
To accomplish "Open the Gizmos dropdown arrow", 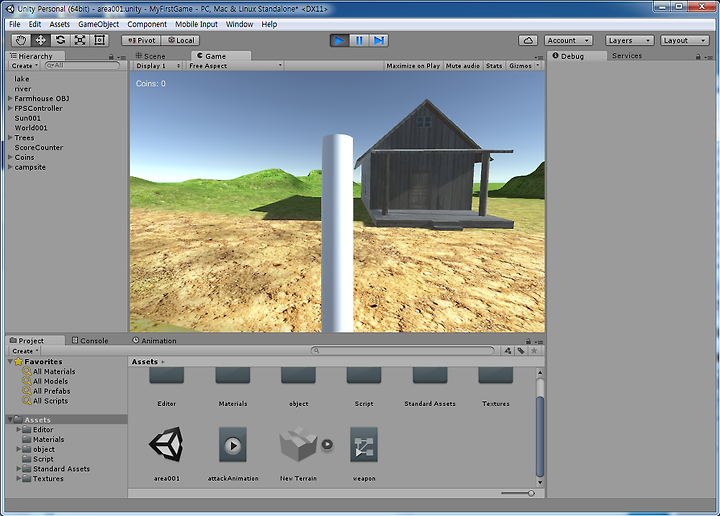I will [538, 66].
